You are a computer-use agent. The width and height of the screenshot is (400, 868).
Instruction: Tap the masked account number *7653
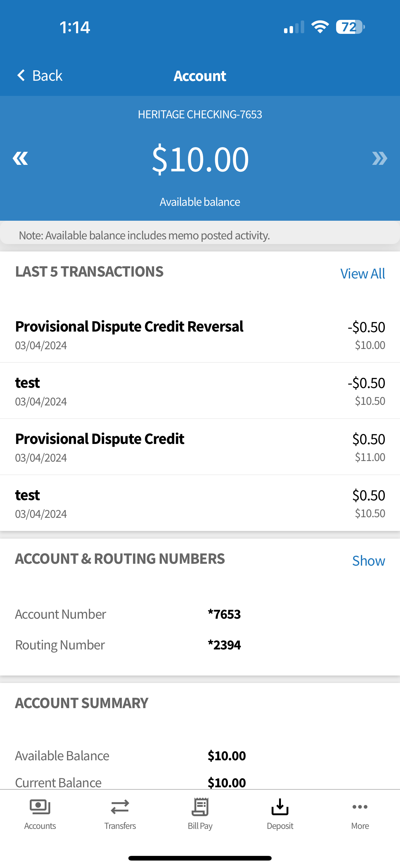[224, 614]
